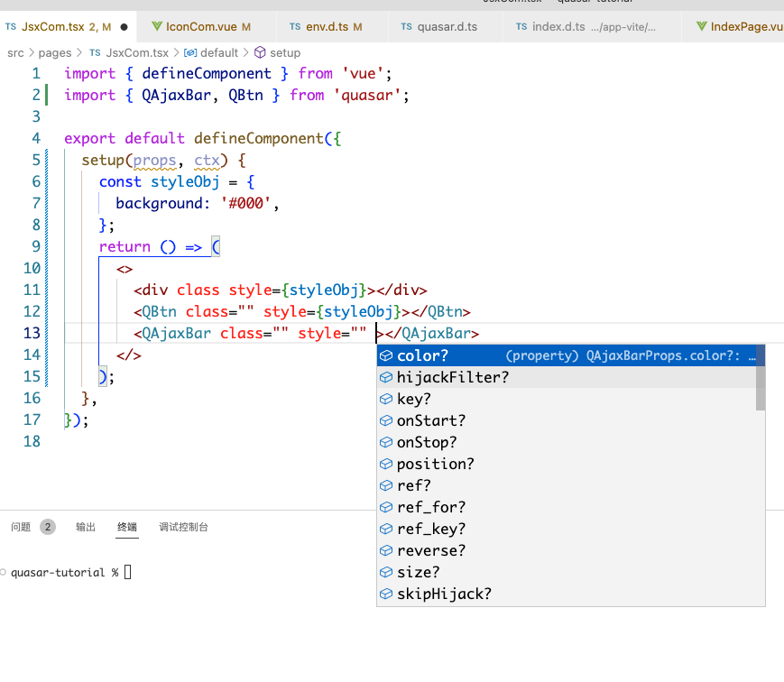Image resolution: width=784 pixels, height=682 pixels.
Task: Click the JsxCom.tsx breadcrumb
Action: pyautogui.click(x=137, y=53)
